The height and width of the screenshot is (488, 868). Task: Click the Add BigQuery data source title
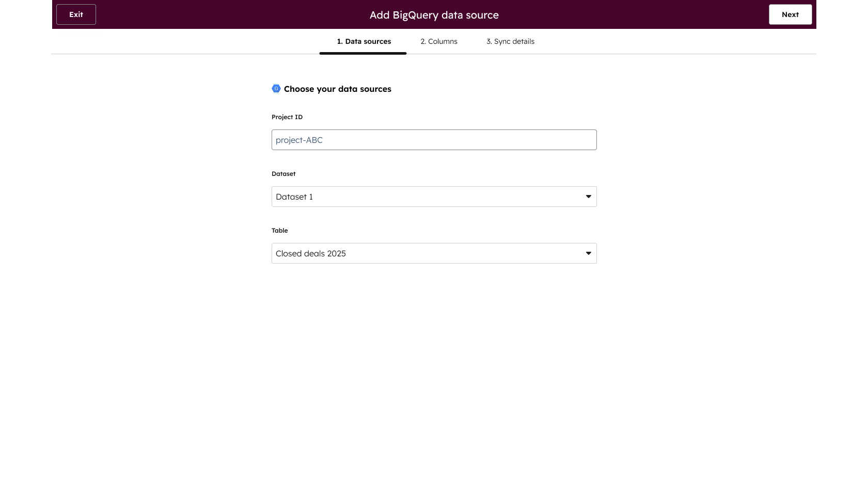(x=434, y=15)
